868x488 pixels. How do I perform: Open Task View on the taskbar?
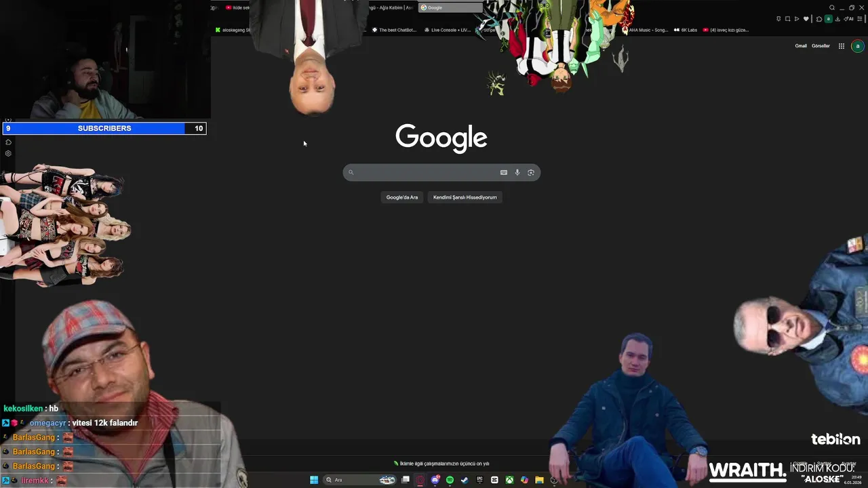pyautogui.click(x=406, y=480)
